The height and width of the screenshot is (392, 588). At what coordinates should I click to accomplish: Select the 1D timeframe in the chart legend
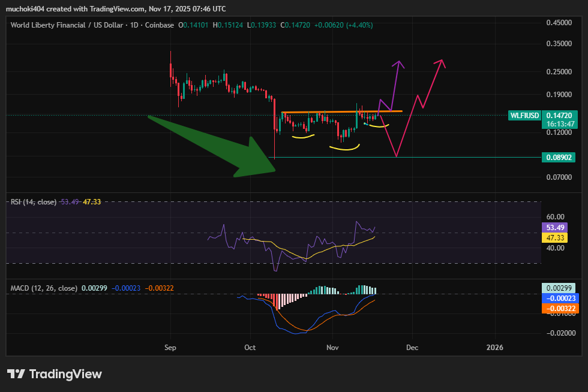(x=134, y=25)
